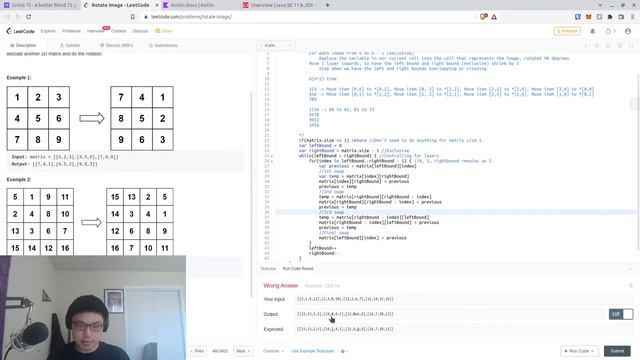Toggle the Diff switch on output

(621, 314)
